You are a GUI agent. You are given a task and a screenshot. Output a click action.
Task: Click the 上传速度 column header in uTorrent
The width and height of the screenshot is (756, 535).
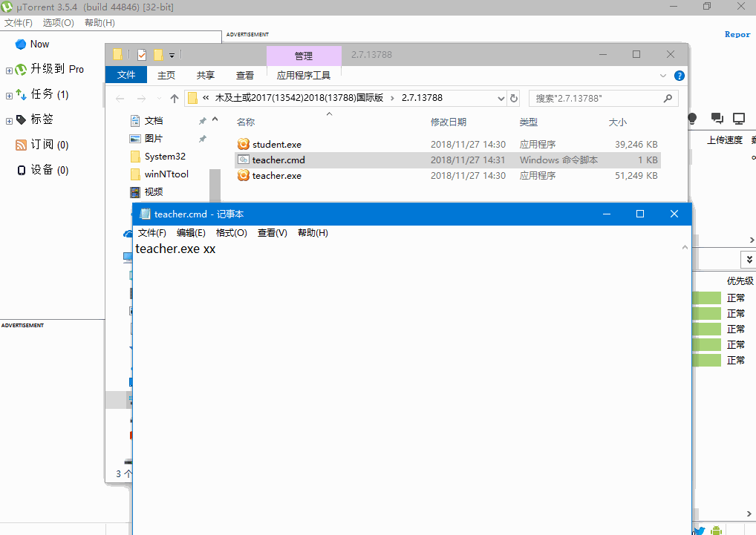725,140
